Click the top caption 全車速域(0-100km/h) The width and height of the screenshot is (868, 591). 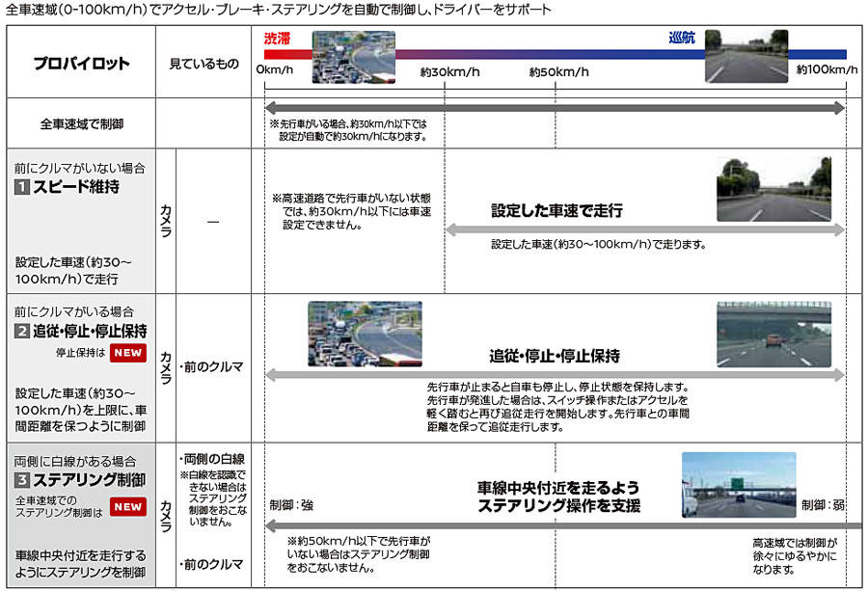pyautogui.click(x=279, y=10)
